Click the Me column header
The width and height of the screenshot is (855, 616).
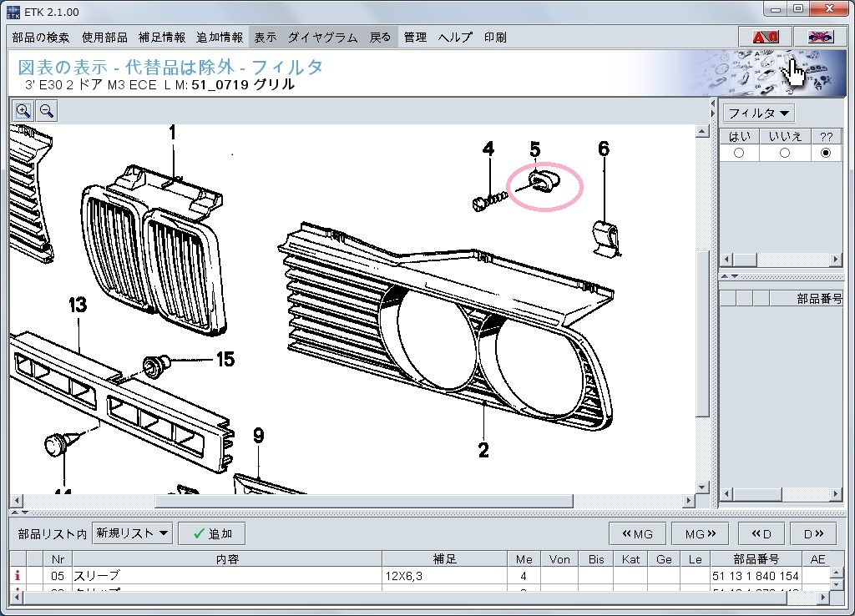524,559
